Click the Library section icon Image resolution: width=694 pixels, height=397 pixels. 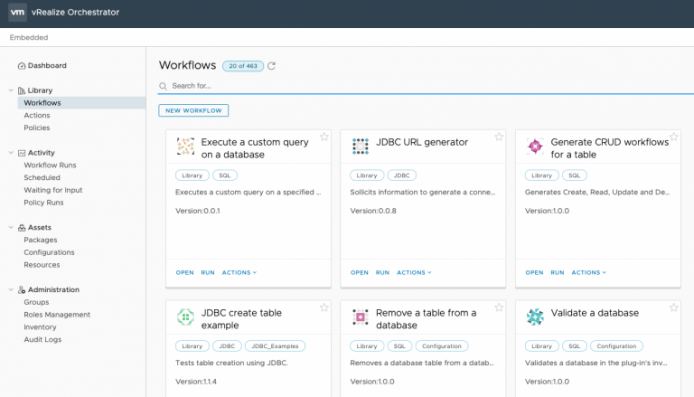[21, 90]
